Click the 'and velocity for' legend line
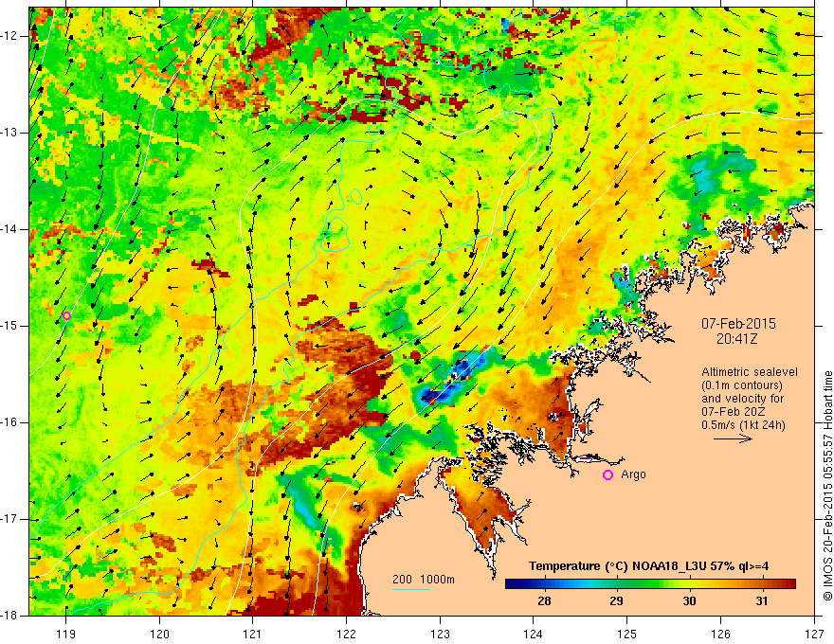Image resolution: width=834 pixels, height=644 pixels. click(x=742, y=399)
